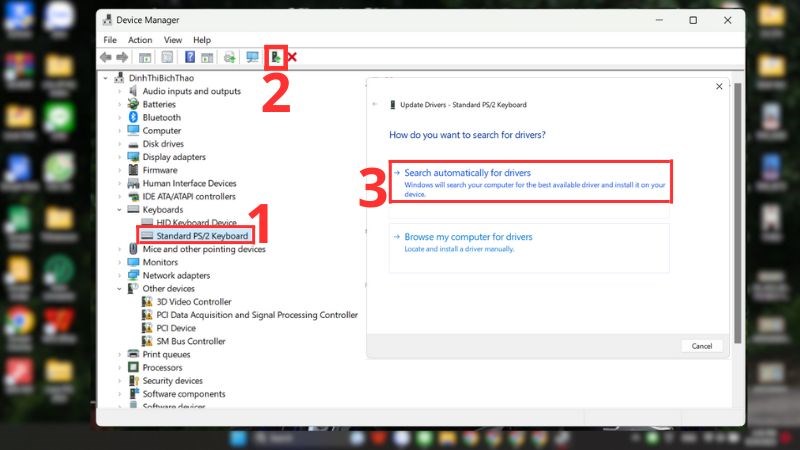Click the warning icon beside 3D Video Controller

[x=147, y=302]
